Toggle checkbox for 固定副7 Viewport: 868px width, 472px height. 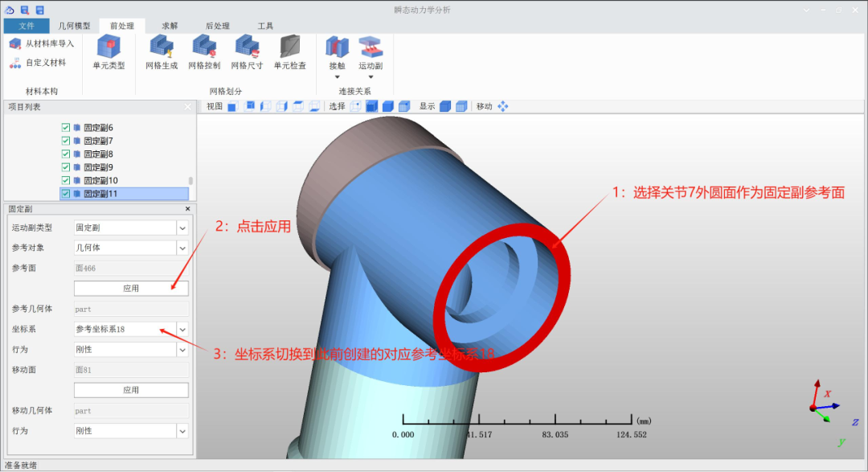66,141
